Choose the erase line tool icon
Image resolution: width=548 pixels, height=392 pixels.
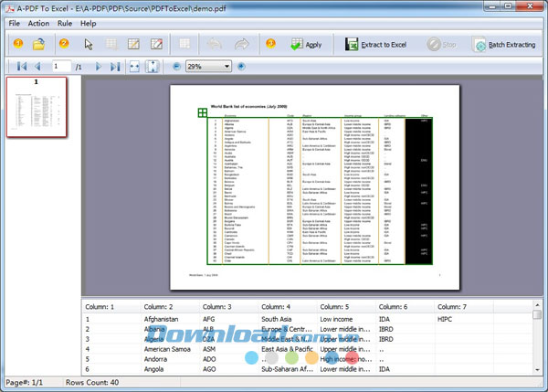click(x=156, y=44)
